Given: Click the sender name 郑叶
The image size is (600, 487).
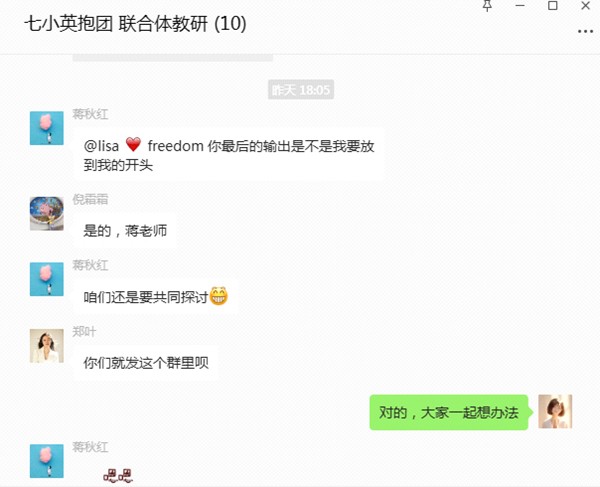Looking at the screenshot, I should pos(84,332).
